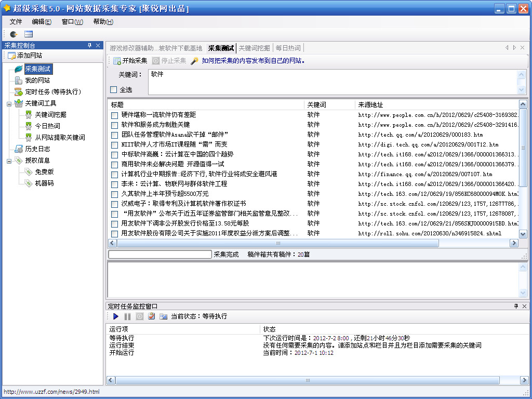Click the 定时任务 scheduled task icon

click(19, 92)
